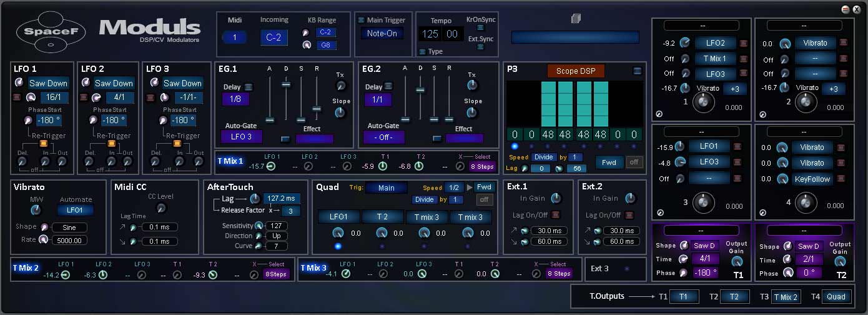Click the Tempo 125 field
This screenshot has width=868, height=315.
pos(430,34)
